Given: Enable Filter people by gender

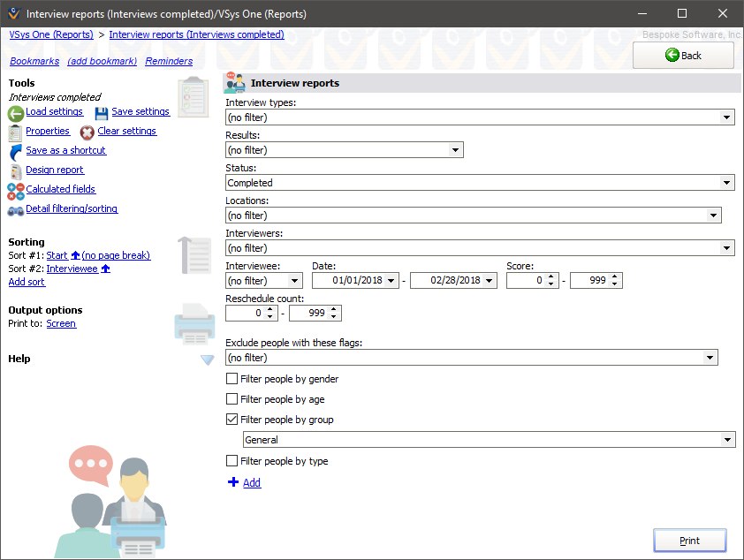Looking at the screenshot, I should pyautogui.click(x=232, y=378).
